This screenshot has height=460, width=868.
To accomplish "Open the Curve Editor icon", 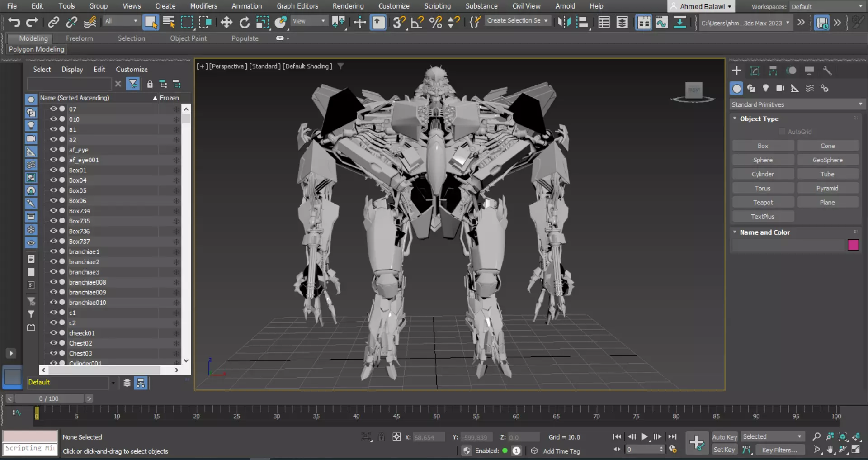I will click(661, 22).
